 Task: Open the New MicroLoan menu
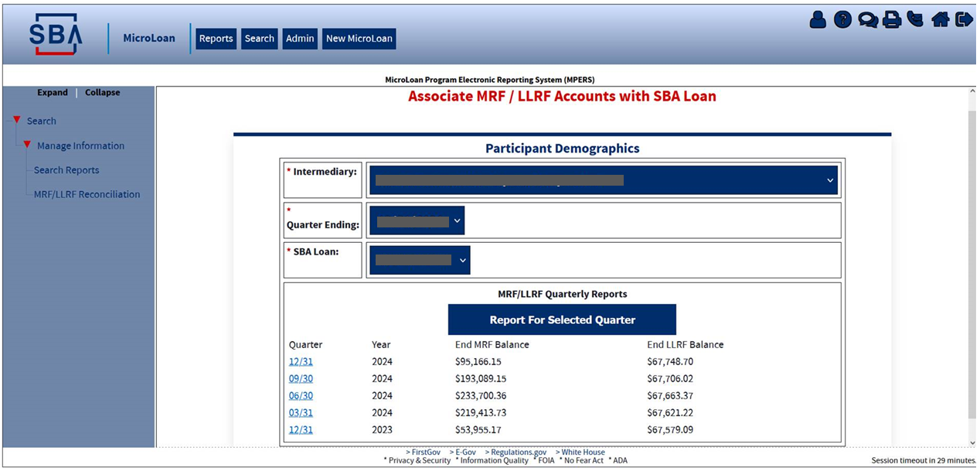[x=359, y=39]
